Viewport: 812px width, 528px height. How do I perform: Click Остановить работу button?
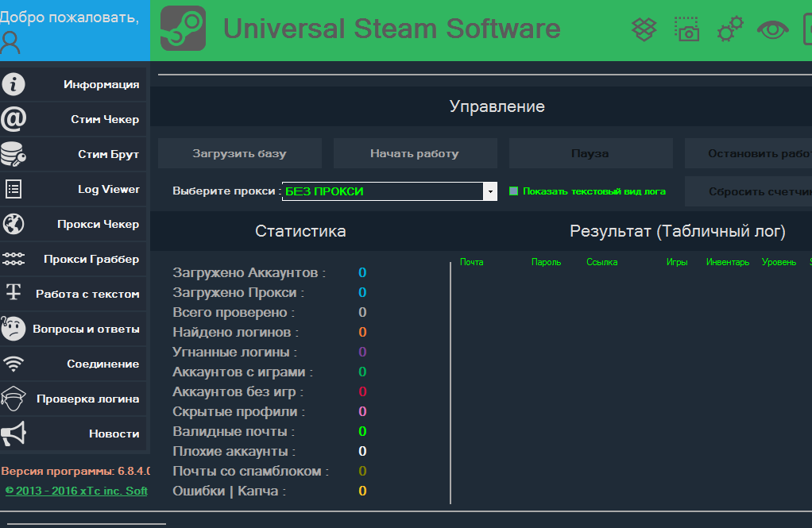(748, 153)
